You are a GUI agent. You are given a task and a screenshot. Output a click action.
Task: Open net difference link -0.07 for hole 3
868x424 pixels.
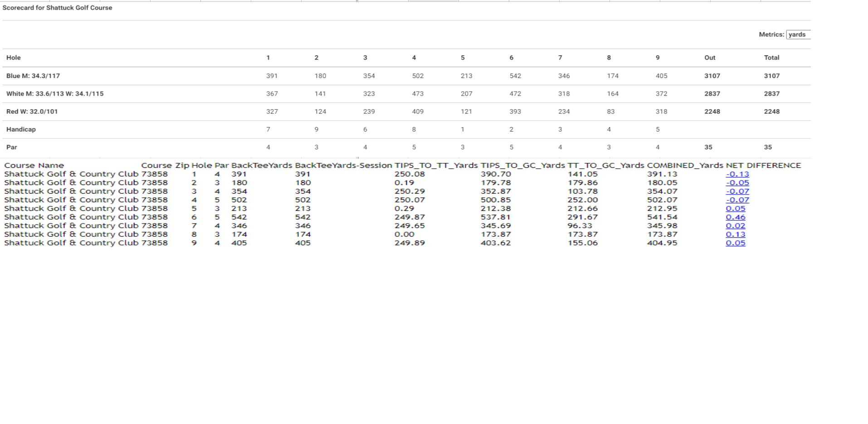tap(737, 191)
